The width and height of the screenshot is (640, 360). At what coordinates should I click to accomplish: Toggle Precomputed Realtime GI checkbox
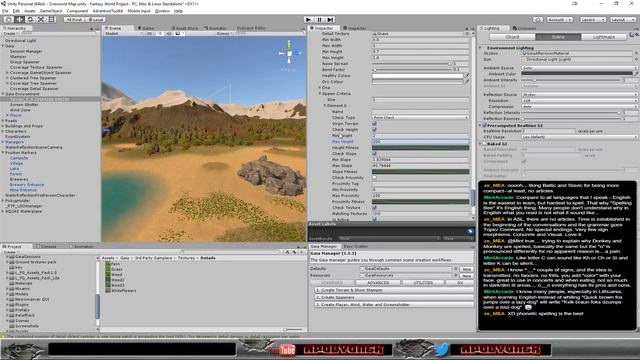(485, 125)
